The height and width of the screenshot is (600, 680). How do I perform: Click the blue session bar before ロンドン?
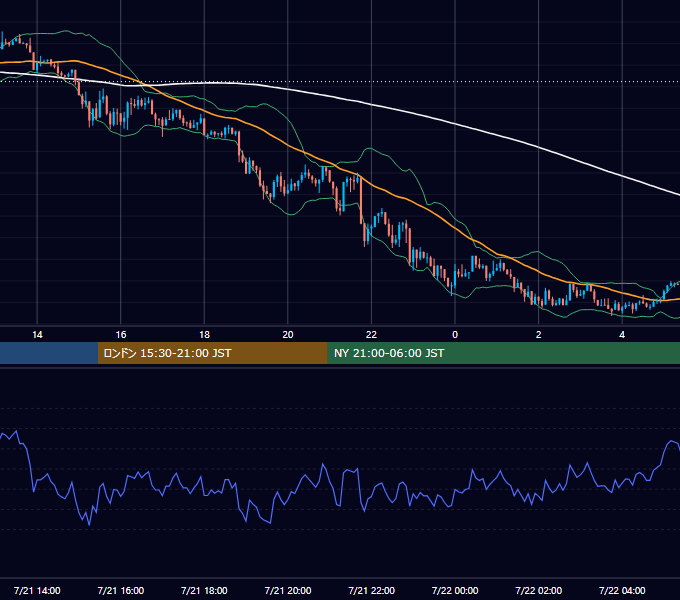pyautogui.click(x=49, y=353)
